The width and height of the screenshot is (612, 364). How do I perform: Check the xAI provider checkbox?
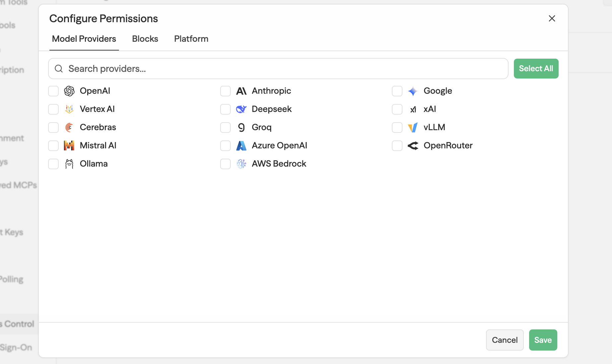397,109
